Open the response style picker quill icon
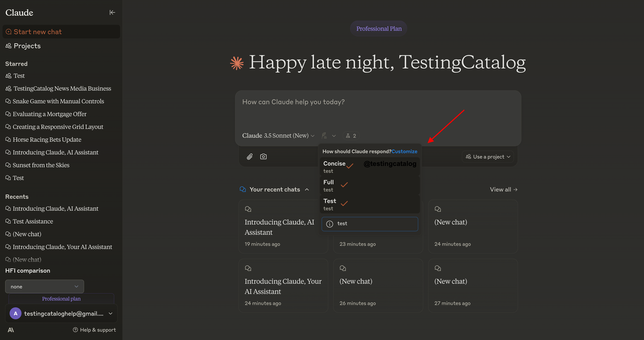The width and height of the screenshot is (644, 340). pos(328,136)
